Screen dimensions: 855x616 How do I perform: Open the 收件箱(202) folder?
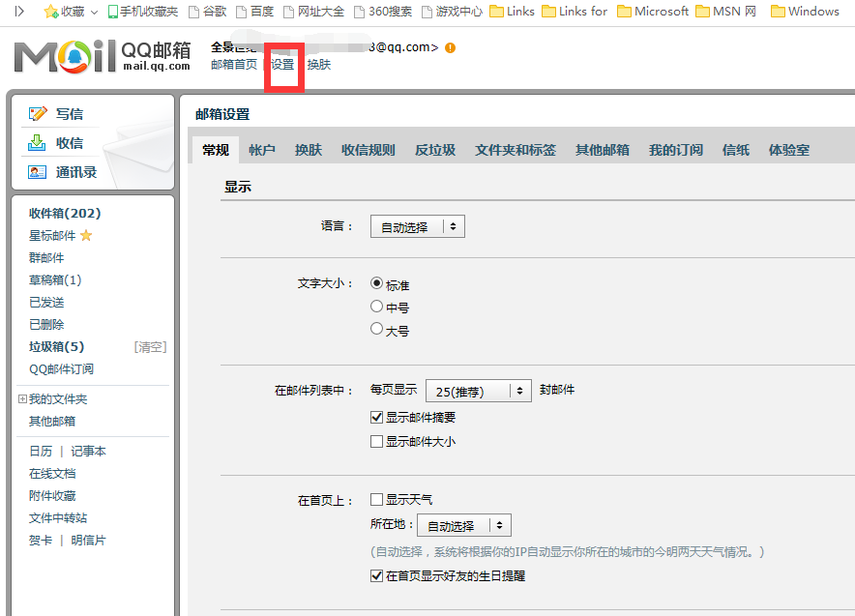pyautogui.click(x=65, y=214)
